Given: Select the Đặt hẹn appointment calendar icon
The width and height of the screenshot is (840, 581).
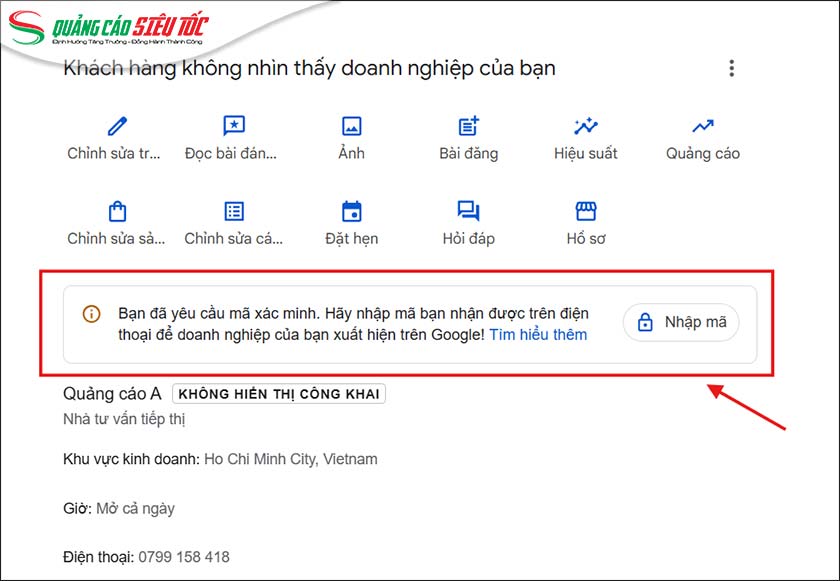Looking at the screenshot, I should pyautogui.click(x=351, y=211).
